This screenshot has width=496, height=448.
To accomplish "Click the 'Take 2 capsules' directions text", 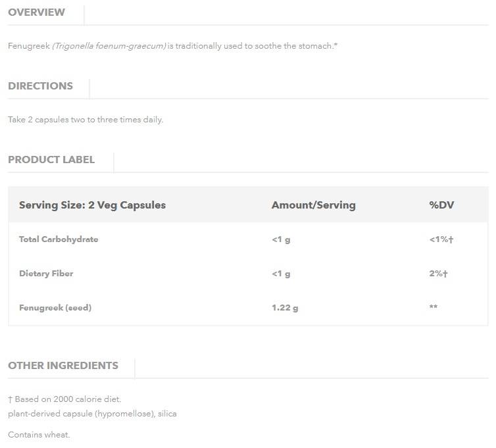I will pyautogui.click(x=86, y=120).
